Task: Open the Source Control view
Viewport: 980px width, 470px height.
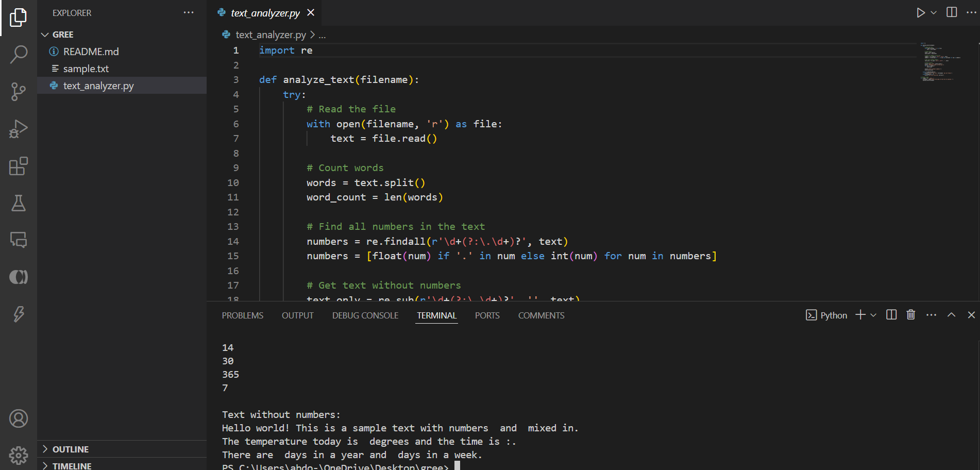Action: click(19, 92)
